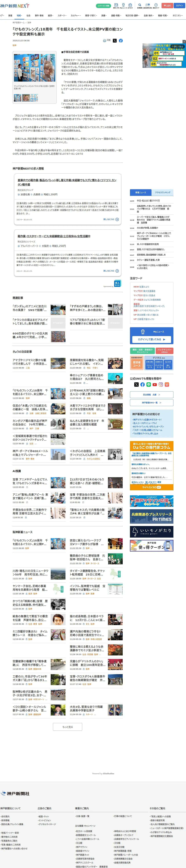Open the 防災情報 兵庫 link button
The image size is (186, 868).
click(152, 395)
